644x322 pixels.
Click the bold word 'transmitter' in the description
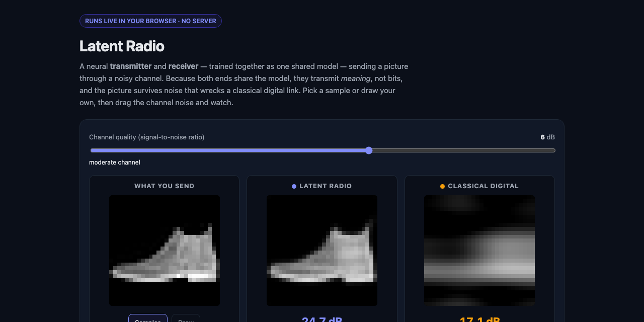coord(131,66)
